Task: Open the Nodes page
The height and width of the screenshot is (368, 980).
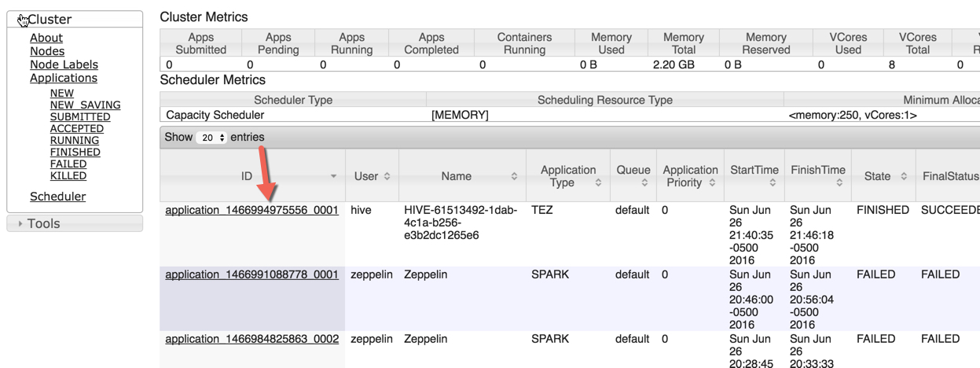Action: point(47,51)
